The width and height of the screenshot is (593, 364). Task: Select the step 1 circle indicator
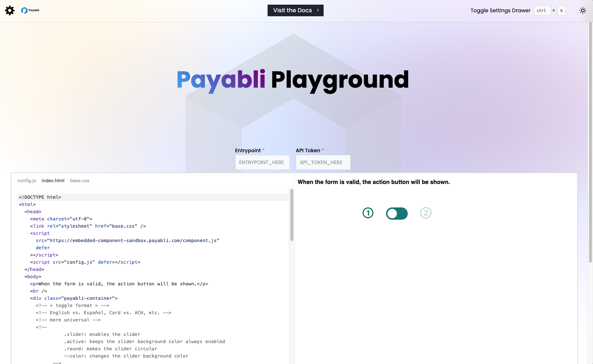click(368, 213)
